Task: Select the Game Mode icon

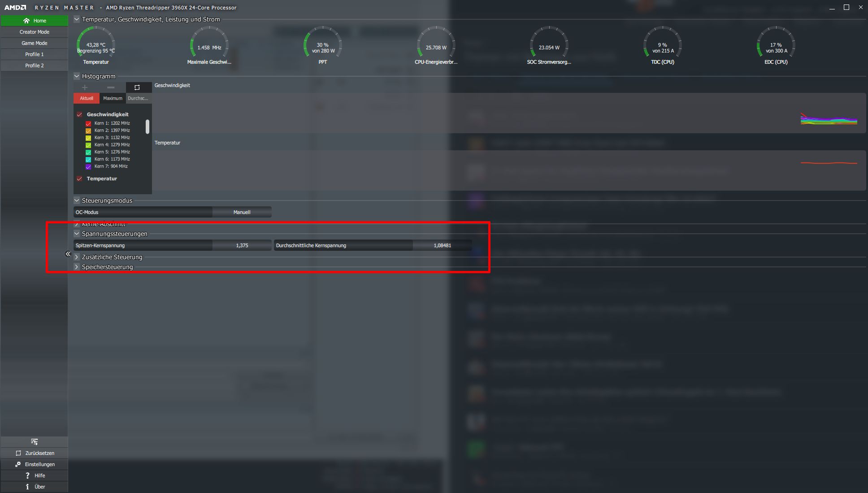Action: click(34, 43)
